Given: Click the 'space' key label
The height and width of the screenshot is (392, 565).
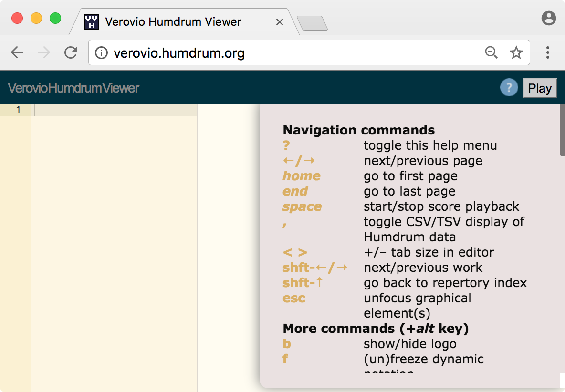Looking at the screenshot, I should click(x=302, y=207).
